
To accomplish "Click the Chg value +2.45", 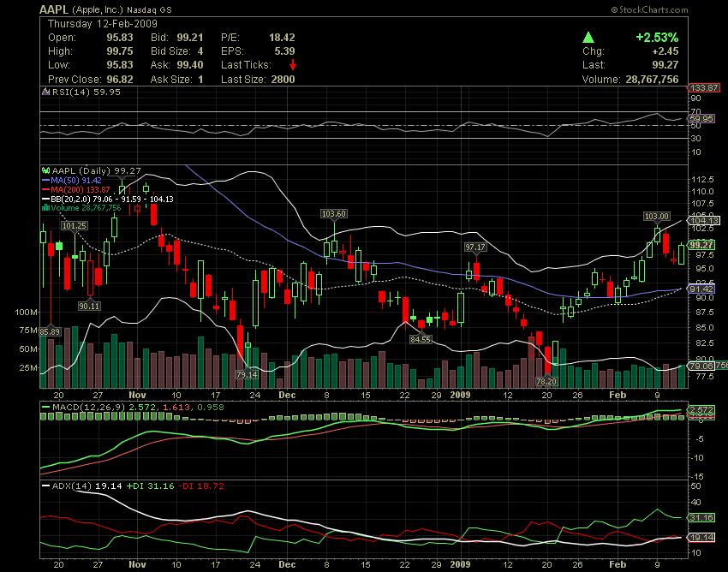I will click(665, 51).
